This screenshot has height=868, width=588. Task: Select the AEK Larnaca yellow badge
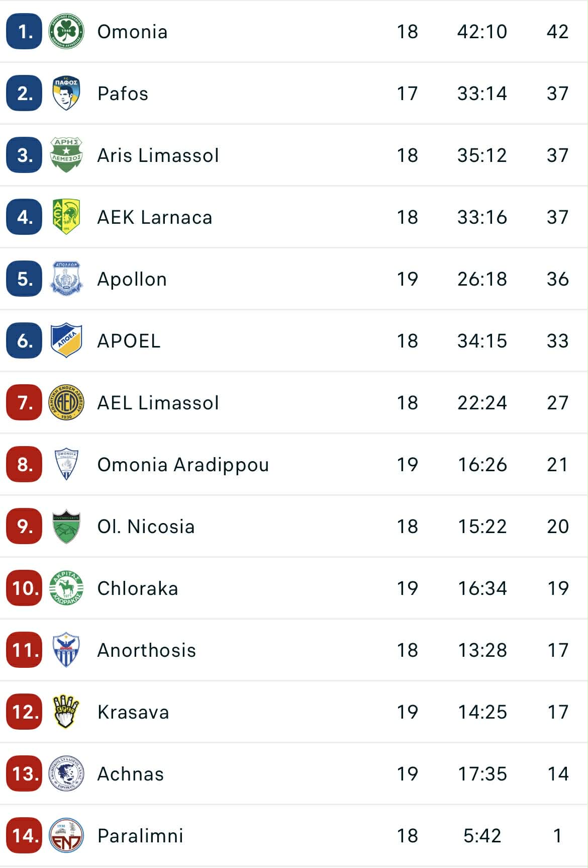pyautogui.click(x=66, y=217)
